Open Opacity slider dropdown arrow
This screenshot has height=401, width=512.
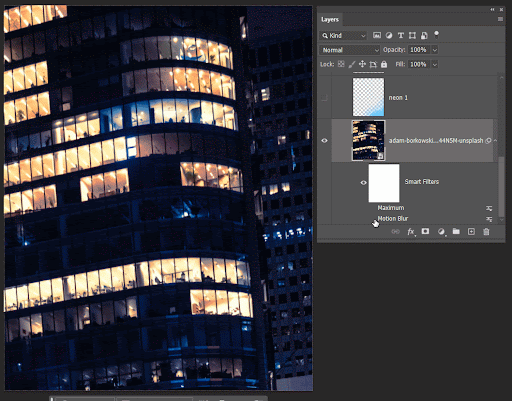click(435, 50)
